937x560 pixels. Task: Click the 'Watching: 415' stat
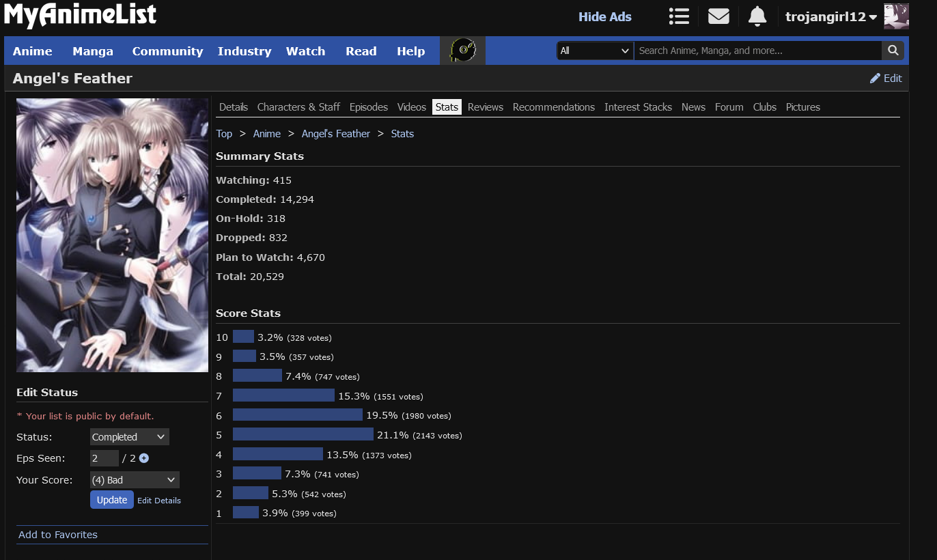(254, 180)
